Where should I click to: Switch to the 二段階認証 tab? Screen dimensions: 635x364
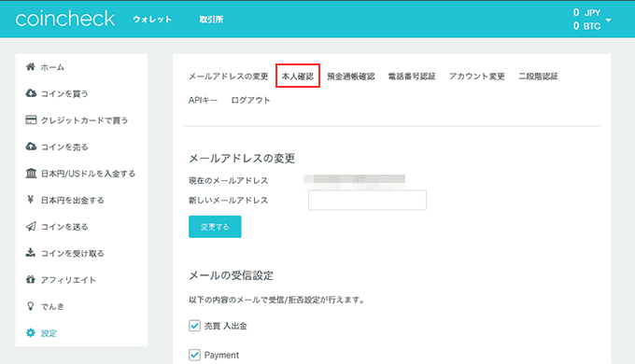[x=538, y=77]
